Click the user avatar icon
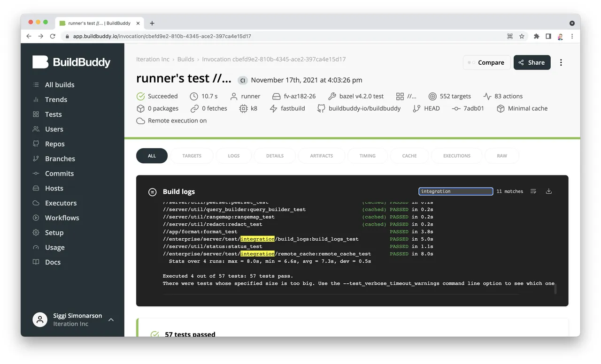The width and height of the screenshot is (601, 364). (x=40, y=320)
